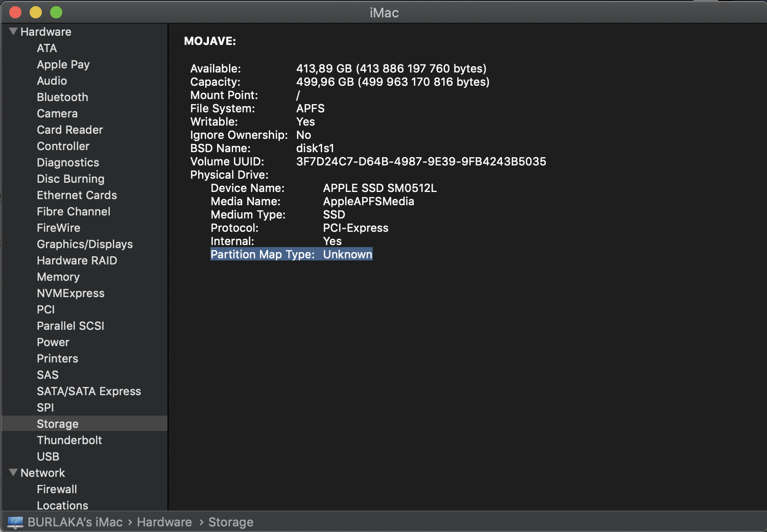Select Card Reader in the sidebar
The width and height of the screenshot is (767, 532).
70,130
